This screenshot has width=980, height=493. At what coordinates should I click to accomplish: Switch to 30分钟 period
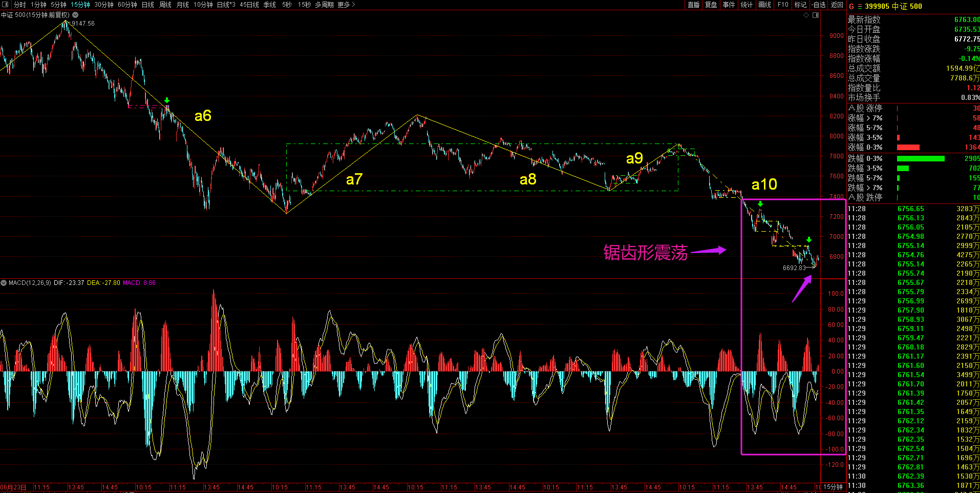pos(104,5)
